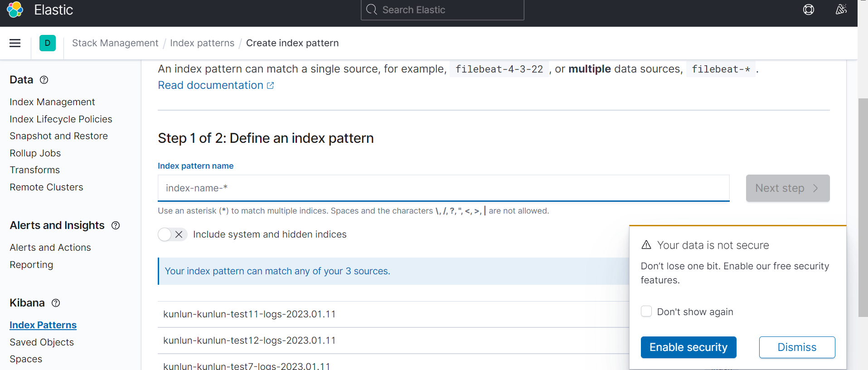The height and width of the screenshot is (370, 868).
Task: Open Index Management in sidebar
Action: tap(52, 102)
